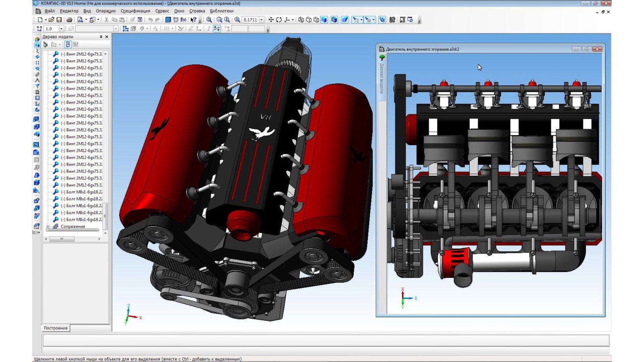The width and height of the screenshot is (644, 362).
Task: Select the spatial curves icon in the left sidebar
Action: 37,51
